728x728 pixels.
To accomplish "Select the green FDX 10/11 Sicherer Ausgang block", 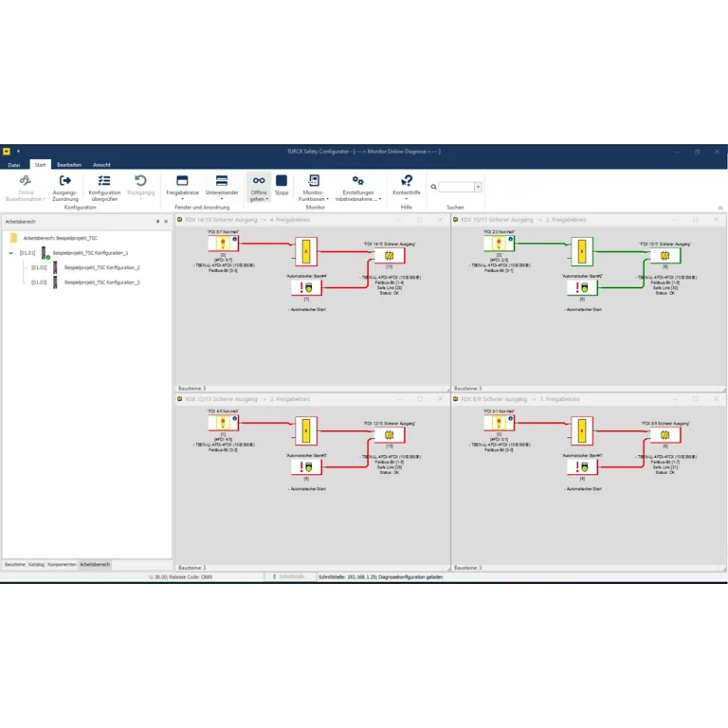I will pos(665,255).
